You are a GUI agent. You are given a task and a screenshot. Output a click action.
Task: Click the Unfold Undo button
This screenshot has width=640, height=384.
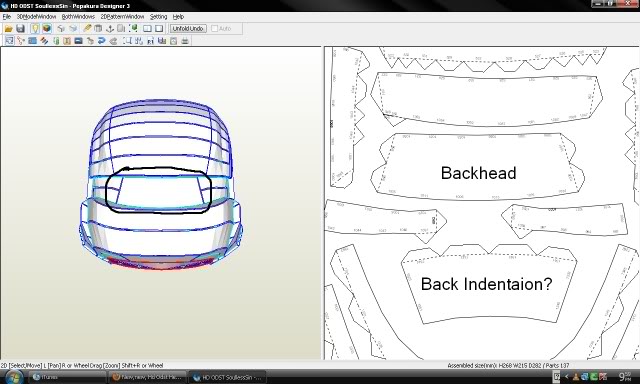[188, 29]
